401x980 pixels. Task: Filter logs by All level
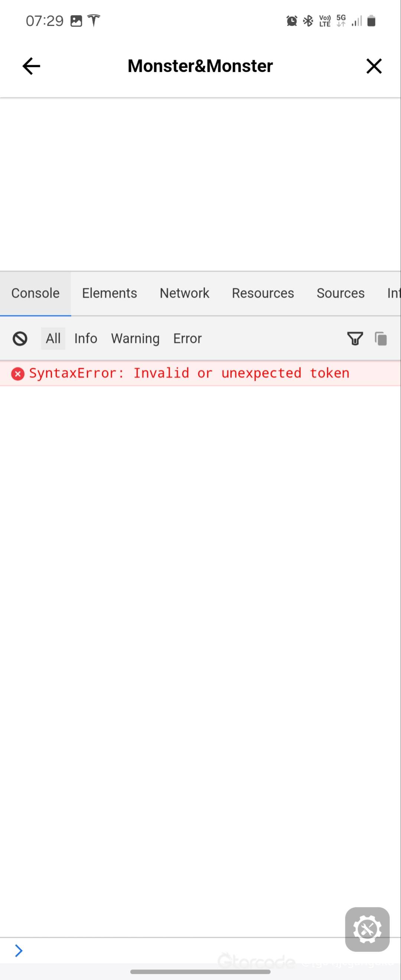point(53,338)
